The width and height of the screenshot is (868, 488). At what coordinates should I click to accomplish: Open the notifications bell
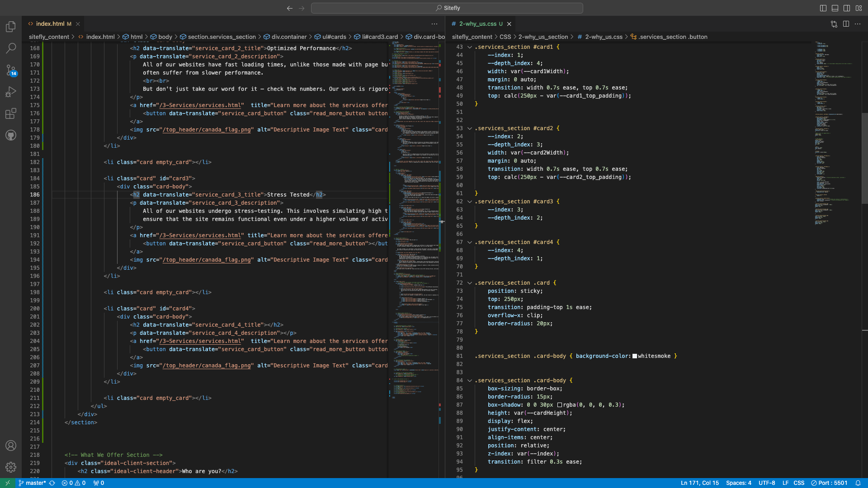point(858,483)
